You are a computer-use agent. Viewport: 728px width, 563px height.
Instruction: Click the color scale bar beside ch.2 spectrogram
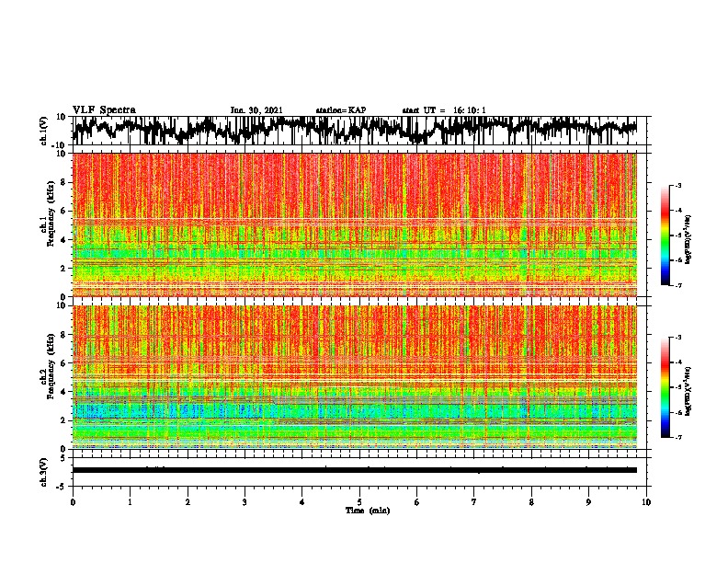click(x=665, y=387)
